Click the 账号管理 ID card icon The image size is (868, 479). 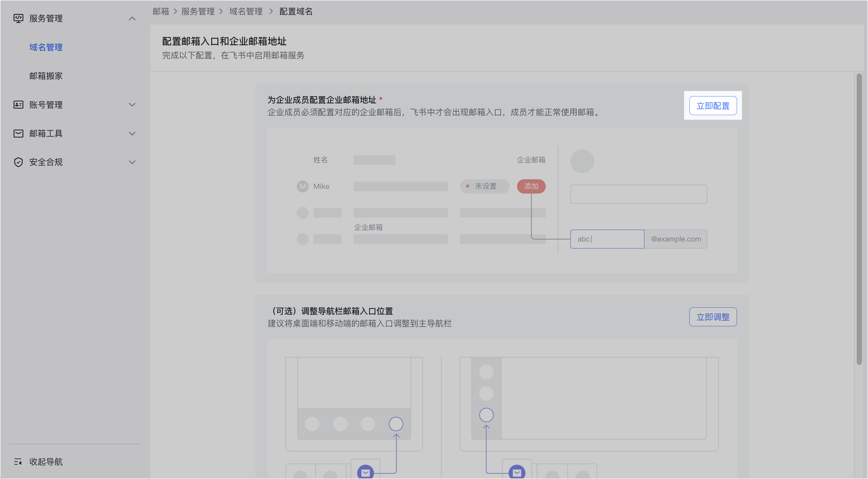coord(18,105)
